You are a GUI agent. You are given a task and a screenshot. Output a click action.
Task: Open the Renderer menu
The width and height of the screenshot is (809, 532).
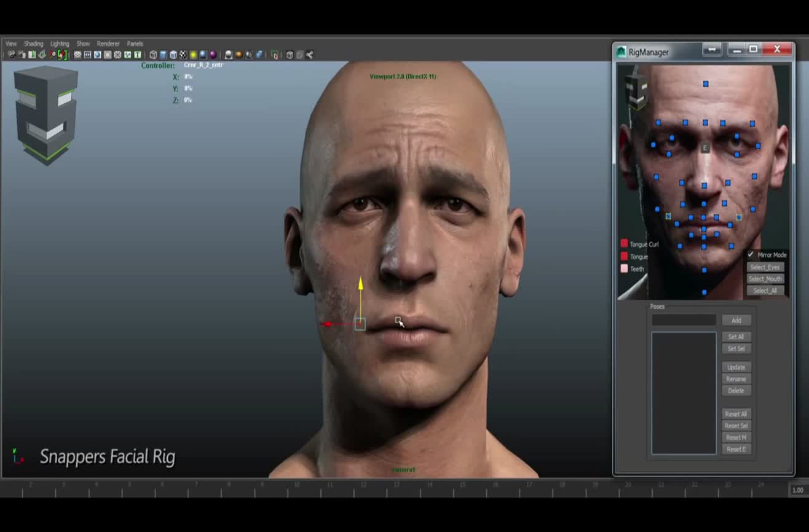108,44
